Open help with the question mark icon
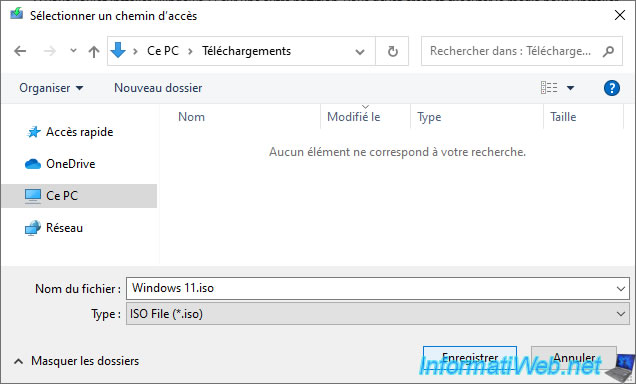636x384 pixels. tap(611, 88)
